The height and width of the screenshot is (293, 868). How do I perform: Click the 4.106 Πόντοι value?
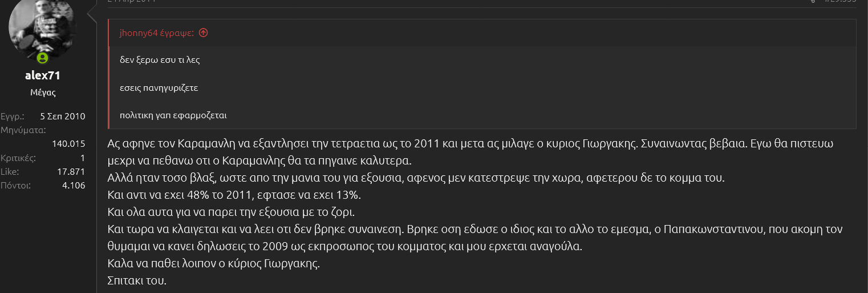click(x=74, y=185)
